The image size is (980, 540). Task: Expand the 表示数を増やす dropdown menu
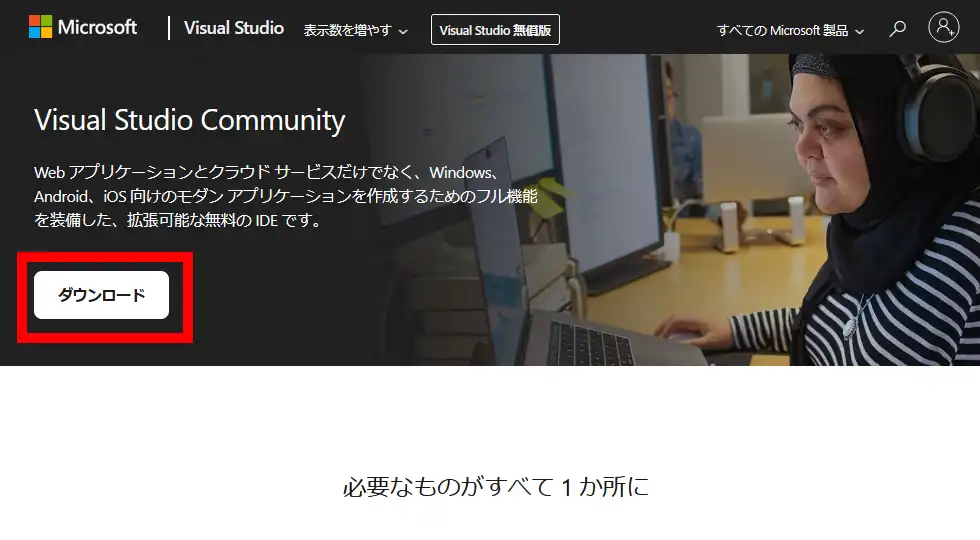click(x=356, y=31)
